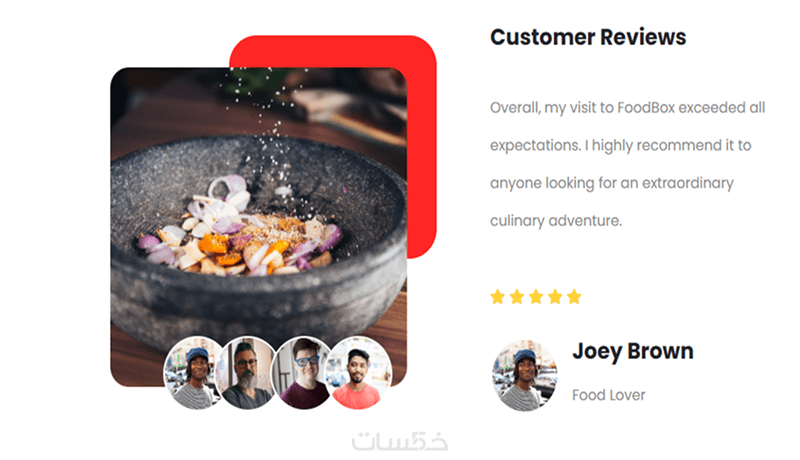The width and height of the screenshot is (800, 460).
Task: Click the first yellow rating star
Action: (497, 297)
